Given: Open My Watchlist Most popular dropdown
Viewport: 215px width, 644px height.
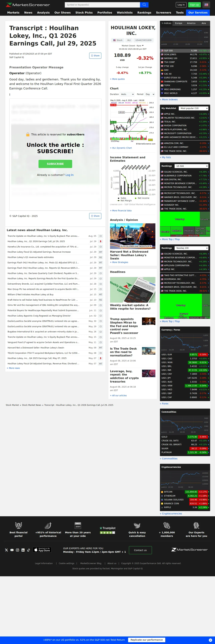Looking at the screenshot, I should pos(193,108).
